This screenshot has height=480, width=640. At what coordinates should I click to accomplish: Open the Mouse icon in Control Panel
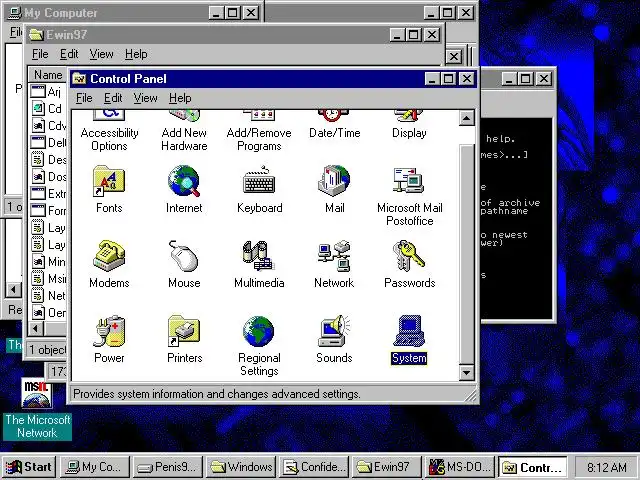pos(184,256)
